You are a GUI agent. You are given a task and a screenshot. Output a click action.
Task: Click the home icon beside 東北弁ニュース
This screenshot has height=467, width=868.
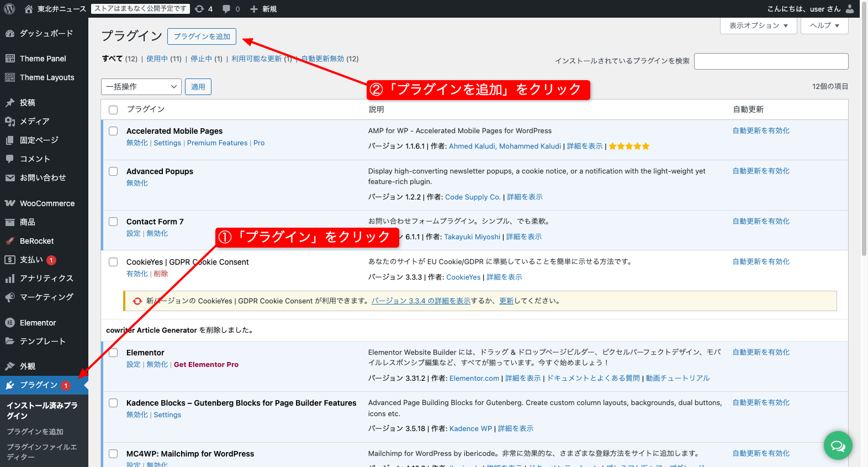pyautogui.click(x=29, y=9)
